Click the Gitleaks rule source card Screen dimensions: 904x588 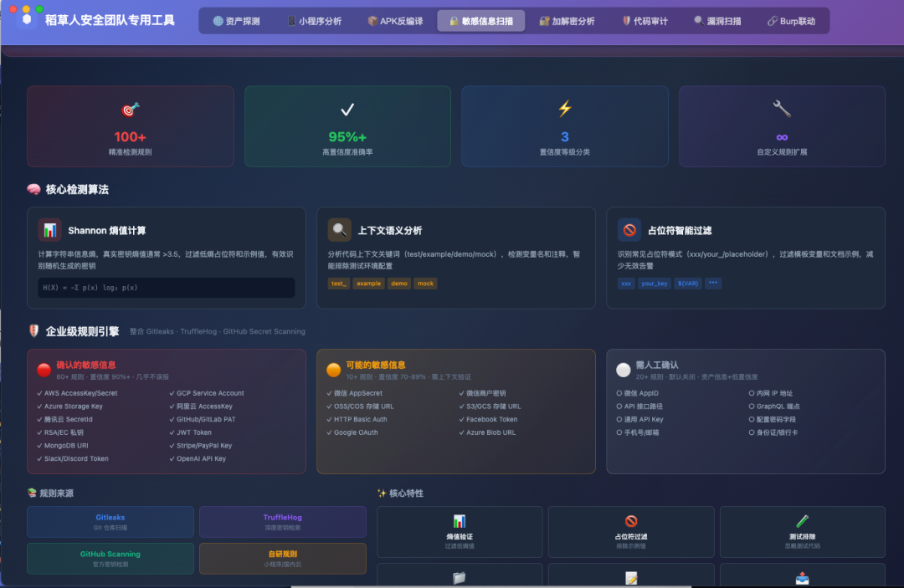coord(110,522)
